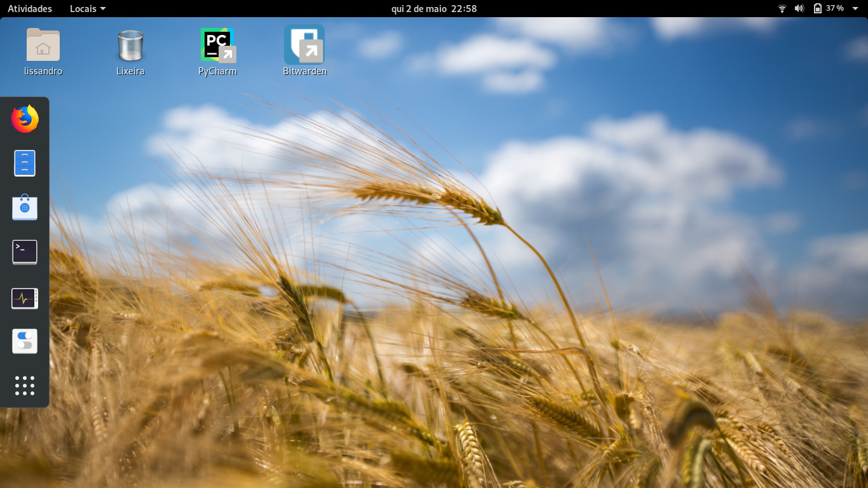Image resolution: width=868 pixels, height=488 pixels.
Task: Select the lissandro home folder icon
Action: [43, 44]
